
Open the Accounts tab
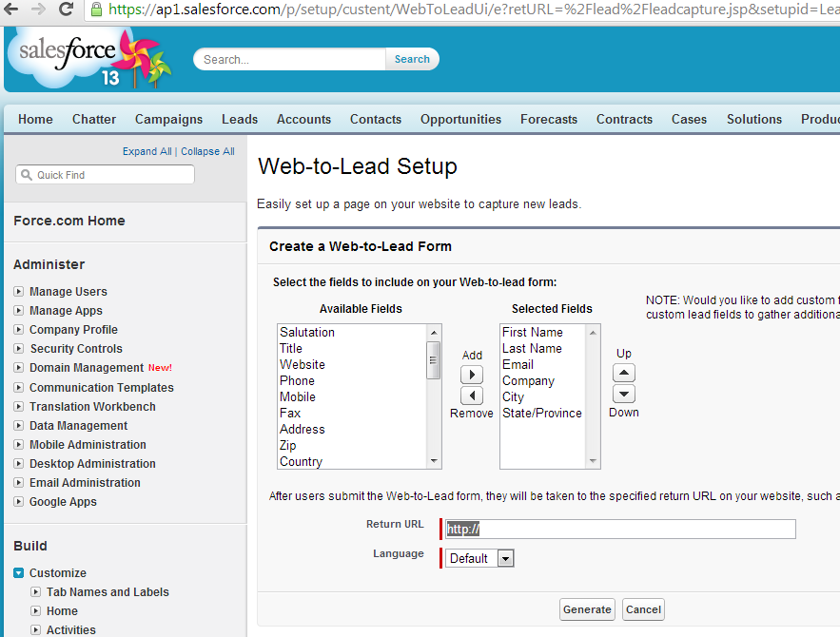point(303,120)
